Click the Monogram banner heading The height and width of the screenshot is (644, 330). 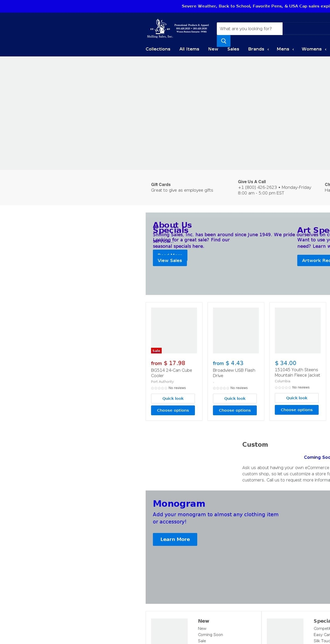pos(179,504)
